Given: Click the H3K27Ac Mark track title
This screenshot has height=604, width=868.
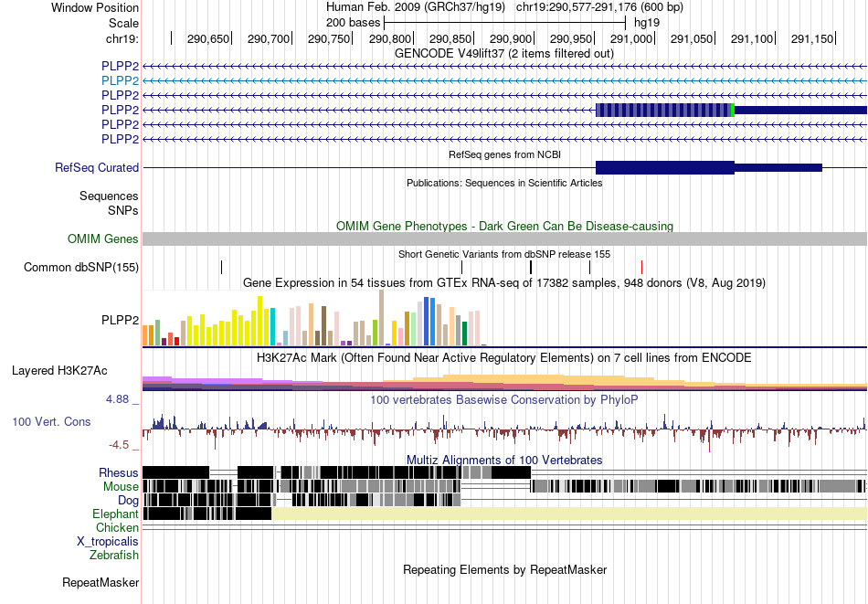Looking at the screenshot, I should (503, 357).
